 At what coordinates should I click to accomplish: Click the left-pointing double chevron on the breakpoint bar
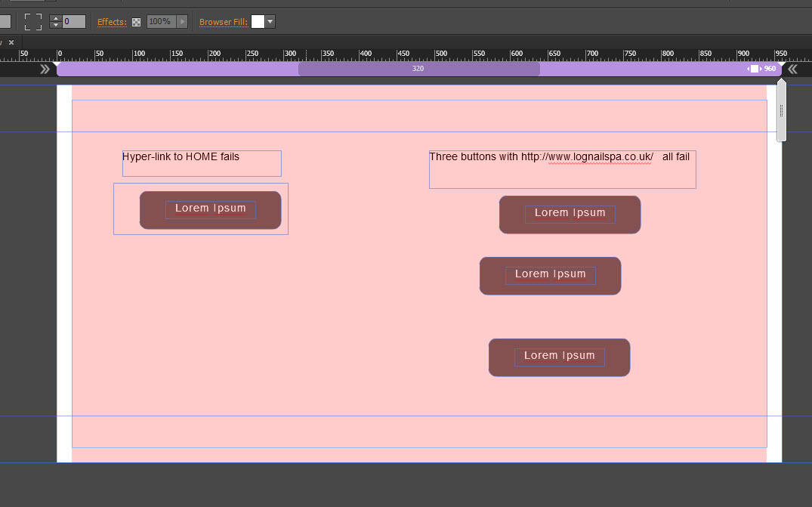tap(793, 69)
